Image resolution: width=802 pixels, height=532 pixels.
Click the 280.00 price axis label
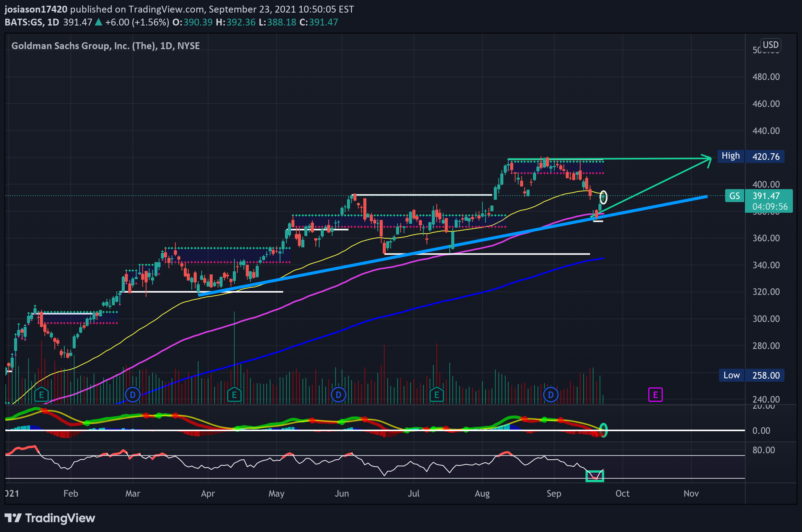point(766,346)
